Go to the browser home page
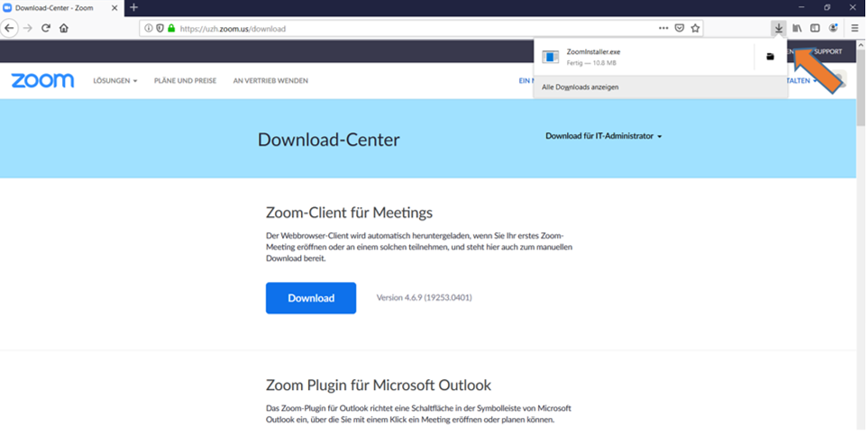The width and height of the screenshot is (868, 435). pyautogui.click(x=64, y=28)
